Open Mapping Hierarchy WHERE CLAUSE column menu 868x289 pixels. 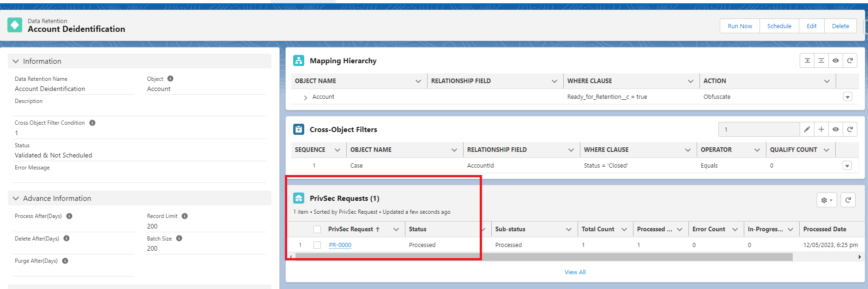[691, 81]
